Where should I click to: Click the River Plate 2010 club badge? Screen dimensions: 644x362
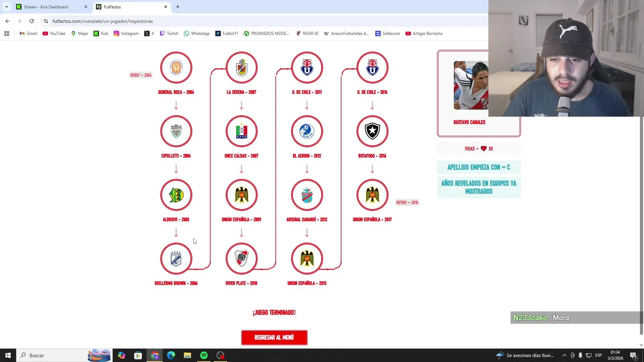pos(242,259)
